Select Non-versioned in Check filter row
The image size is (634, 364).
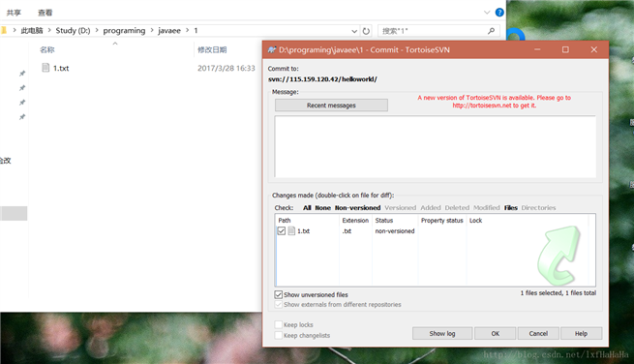[x=357, y=207]
